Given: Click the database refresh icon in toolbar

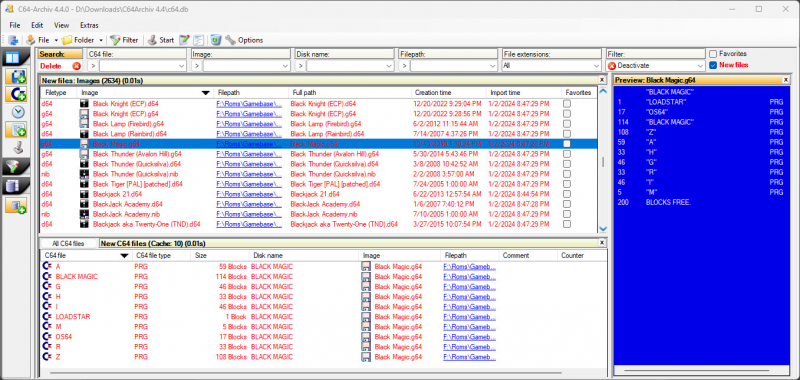Looking at the screenshot, I should (13, 40).
